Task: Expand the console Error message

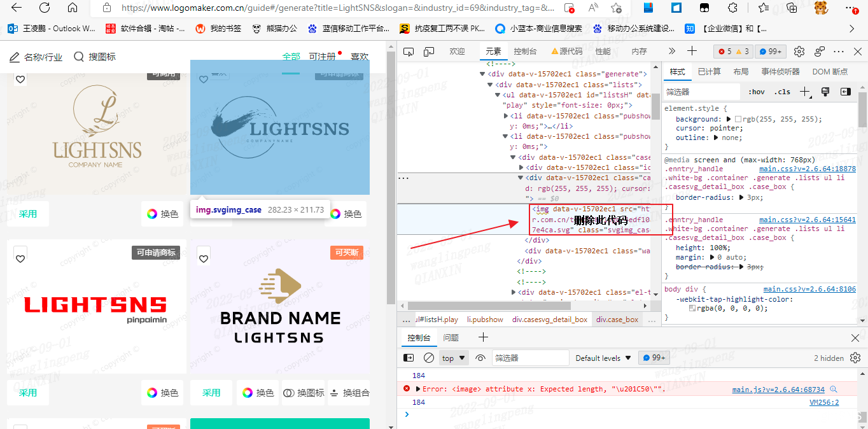Action: pos(418,389)
